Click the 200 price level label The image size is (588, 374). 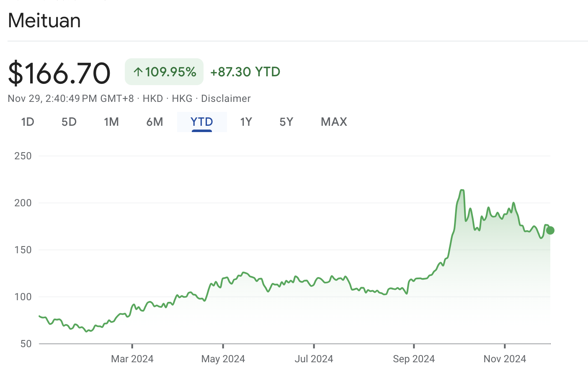23,203
